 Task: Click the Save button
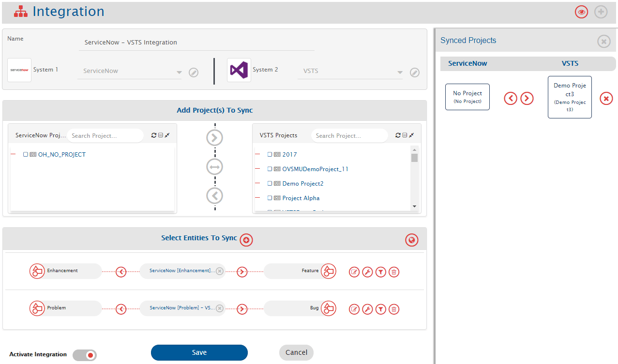coord(199,352)
